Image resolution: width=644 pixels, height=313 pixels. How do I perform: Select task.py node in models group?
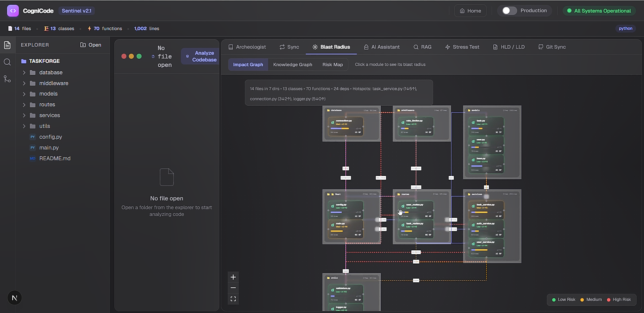click(486, 126)
